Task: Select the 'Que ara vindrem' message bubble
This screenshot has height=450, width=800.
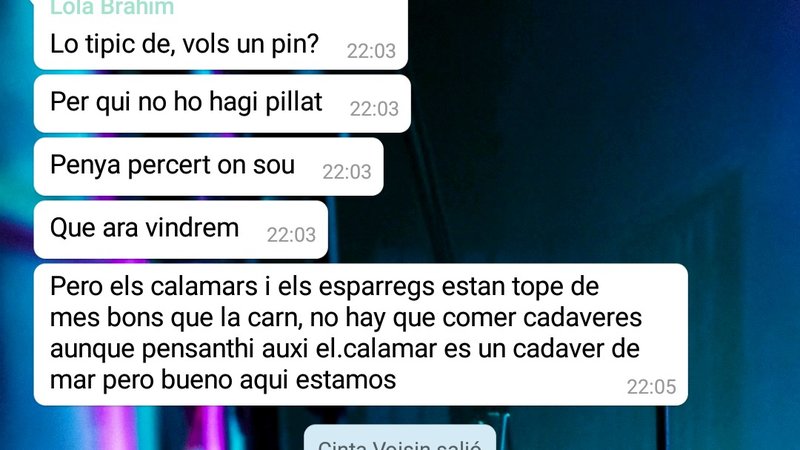Action: [181, 230]
